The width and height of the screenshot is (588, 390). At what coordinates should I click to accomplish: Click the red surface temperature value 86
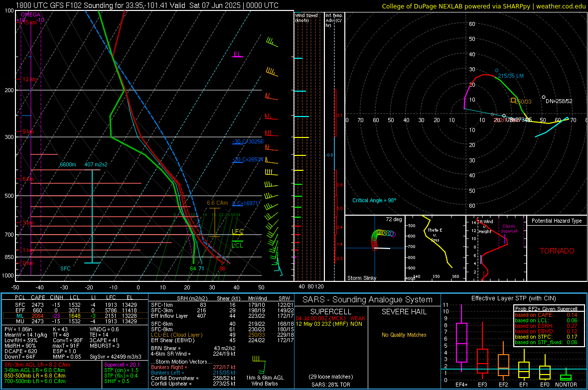[x=222, y=268]
